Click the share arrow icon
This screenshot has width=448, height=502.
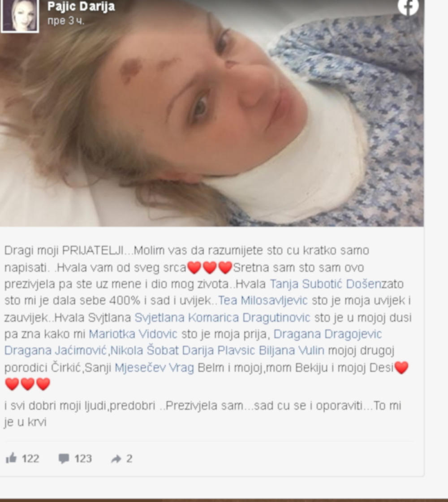[116, 459]
